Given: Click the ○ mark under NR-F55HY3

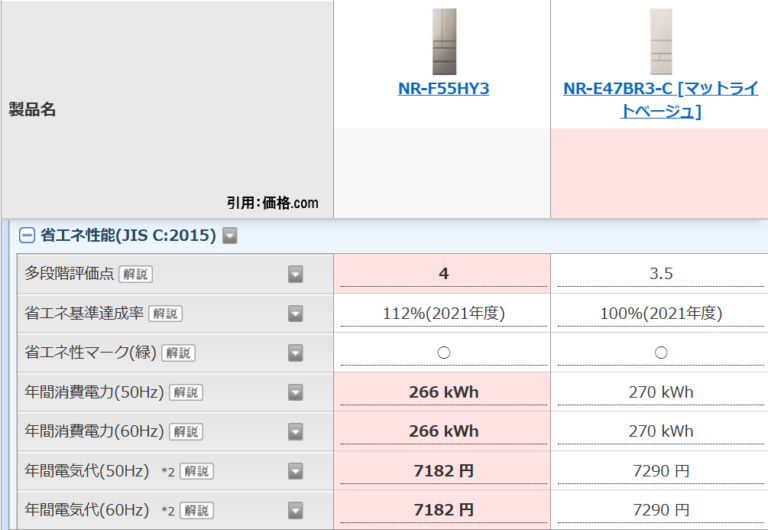Looking at the screenshot, I should (x=444, y=353).
